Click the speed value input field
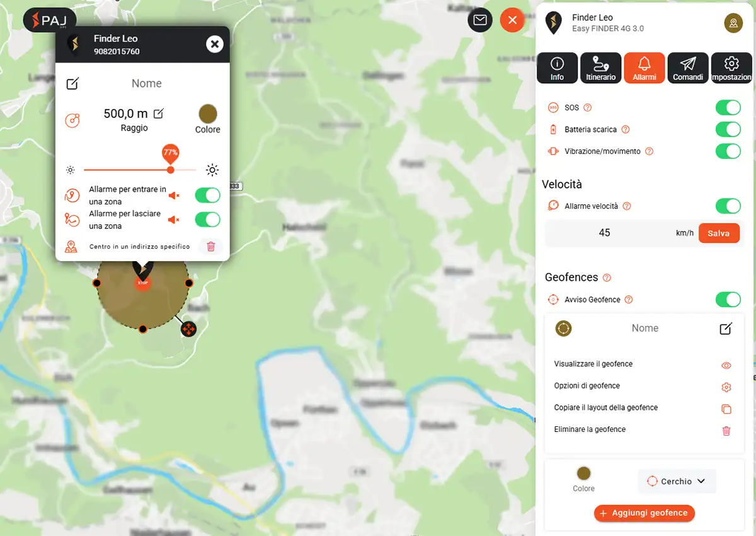The image size is (756, 536). tap(604, 233)
